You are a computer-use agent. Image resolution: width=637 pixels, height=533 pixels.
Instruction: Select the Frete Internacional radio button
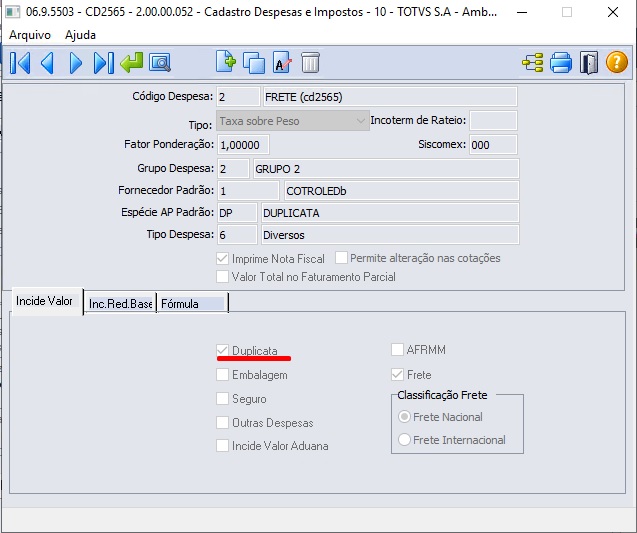[404, 440]
